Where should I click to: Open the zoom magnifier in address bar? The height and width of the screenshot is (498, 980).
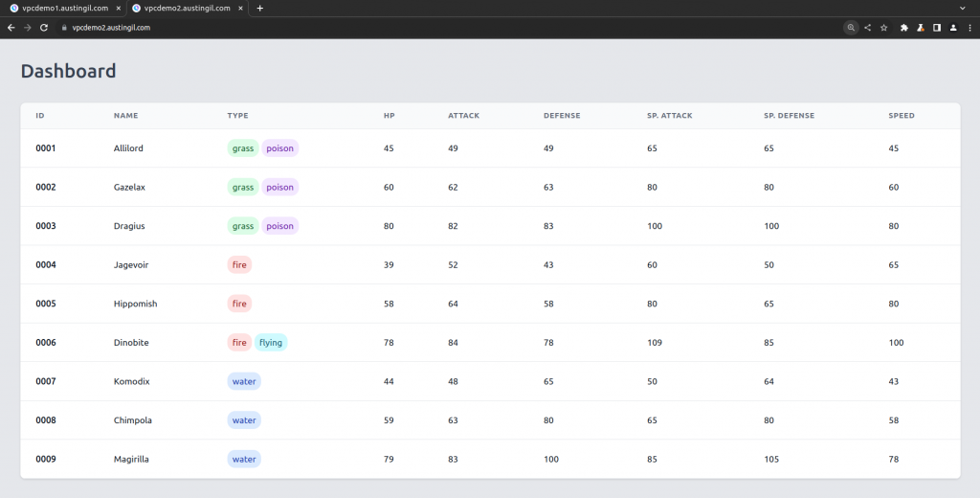tap(851, 28)
